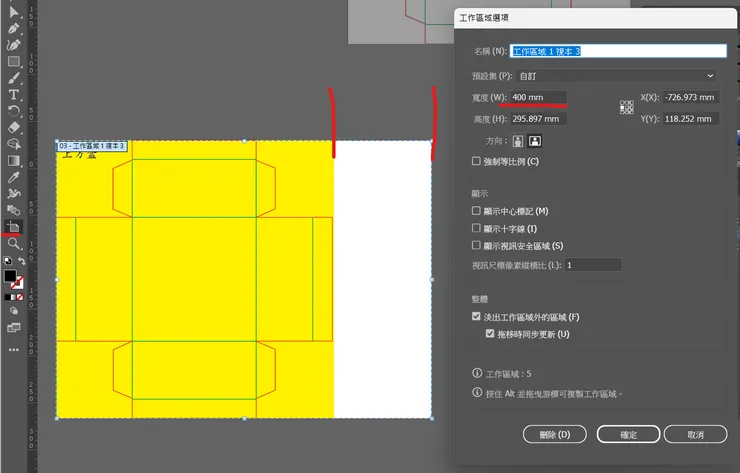
Task: Select the Shape Builder tool
Action: coord(14,144)
